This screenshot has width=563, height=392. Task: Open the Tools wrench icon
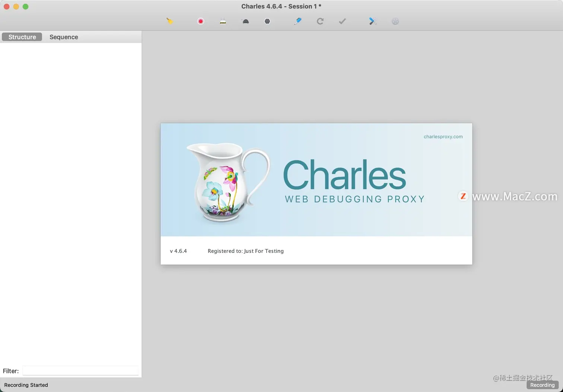pyautogui.click(x=373, y=21)
